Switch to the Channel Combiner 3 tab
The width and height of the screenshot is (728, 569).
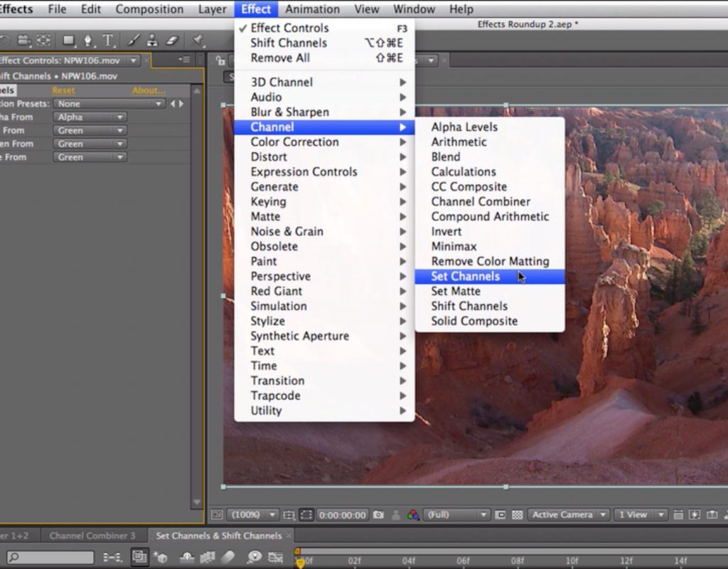pos(92,536)
